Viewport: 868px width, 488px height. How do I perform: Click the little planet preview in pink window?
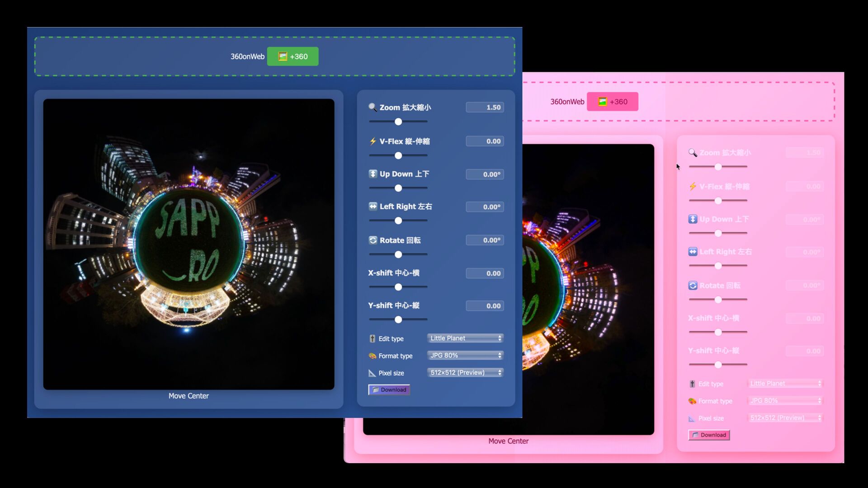(x=588, y=289)
